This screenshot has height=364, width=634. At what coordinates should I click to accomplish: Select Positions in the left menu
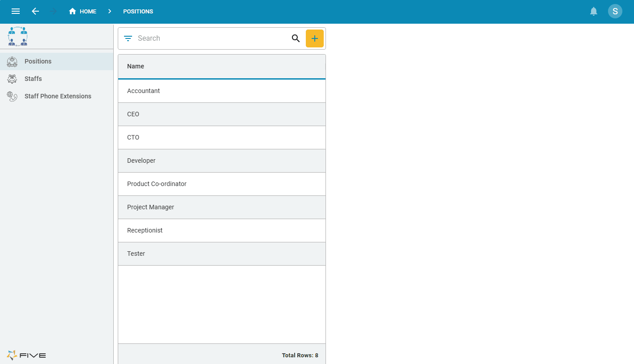38,62
